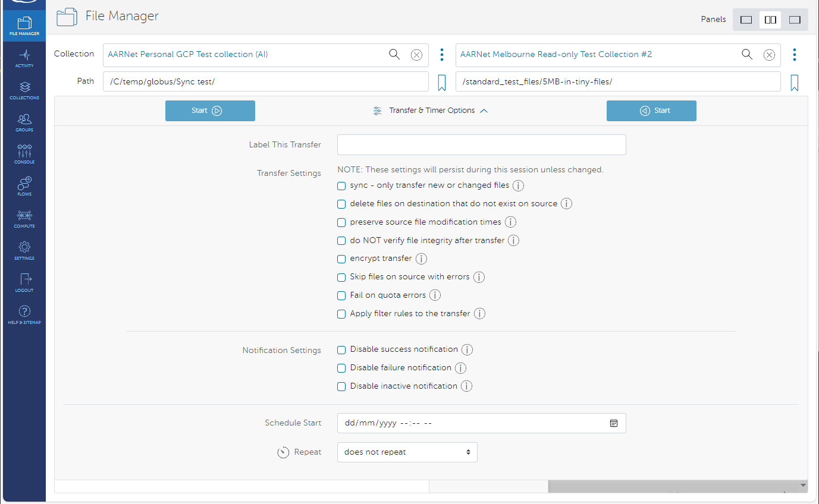819x504 pixels.
Task: Check delete files on destination option
Action: pos(341,204)
